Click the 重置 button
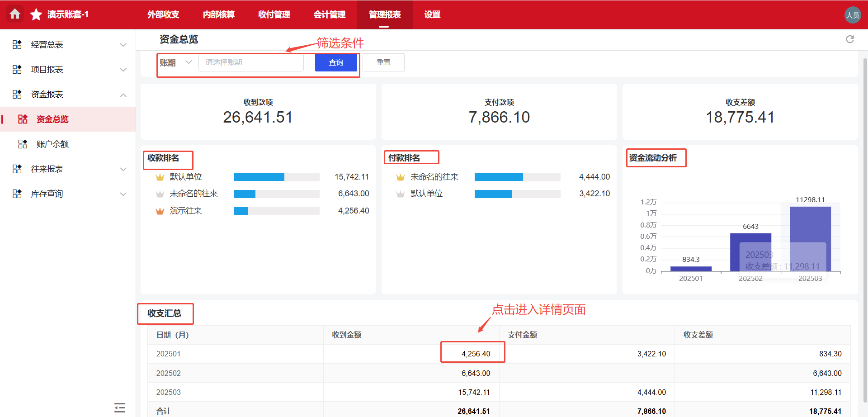 pyautogui.click(x=383, y=62)
